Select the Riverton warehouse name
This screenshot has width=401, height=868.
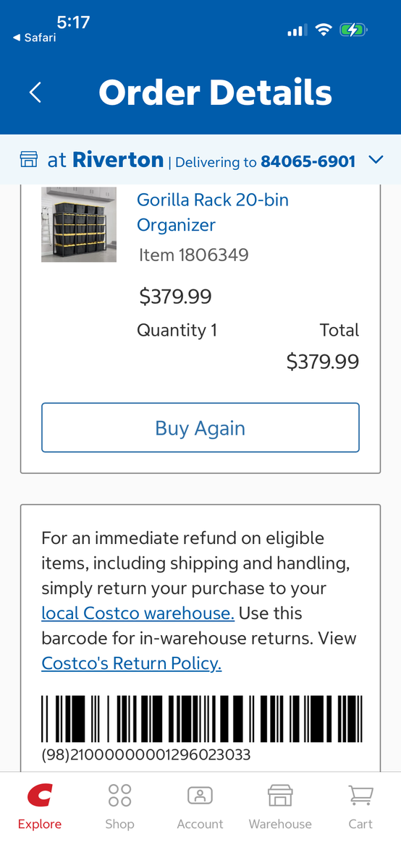(118, 160)
